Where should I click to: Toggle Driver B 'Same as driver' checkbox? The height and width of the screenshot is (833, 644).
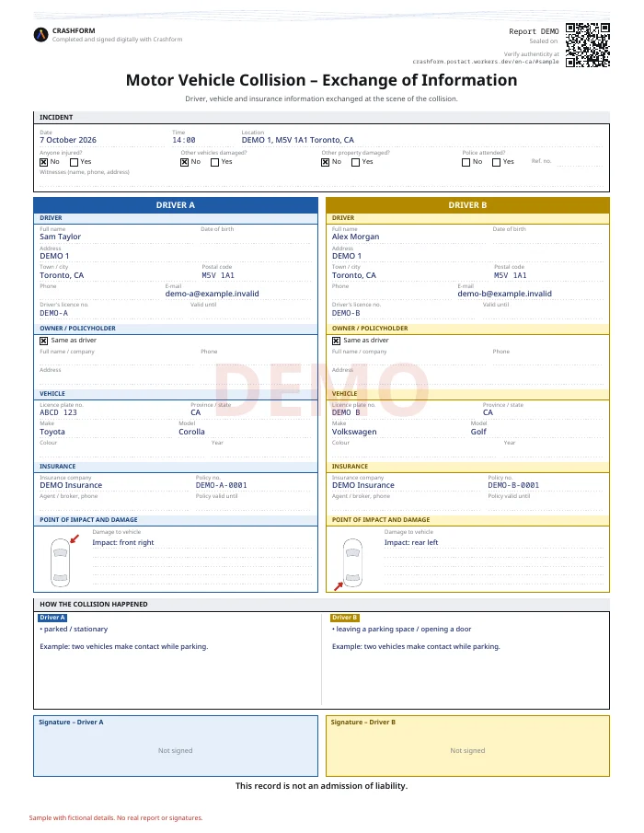(x=336, y=341)
